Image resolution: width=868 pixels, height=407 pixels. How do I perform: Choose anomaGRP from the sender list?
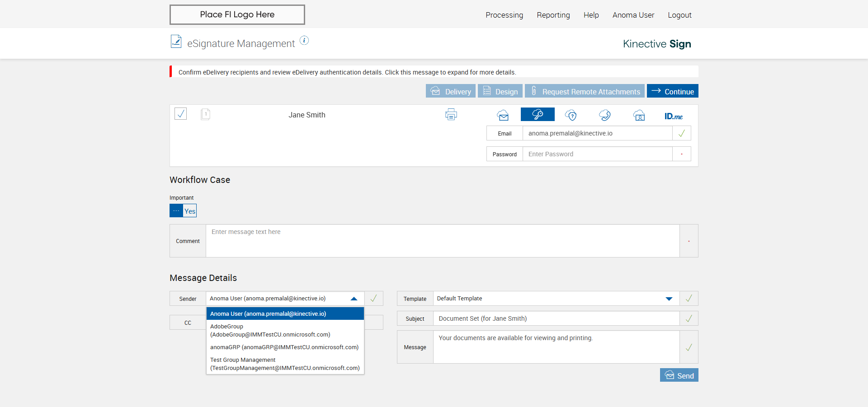284,347
